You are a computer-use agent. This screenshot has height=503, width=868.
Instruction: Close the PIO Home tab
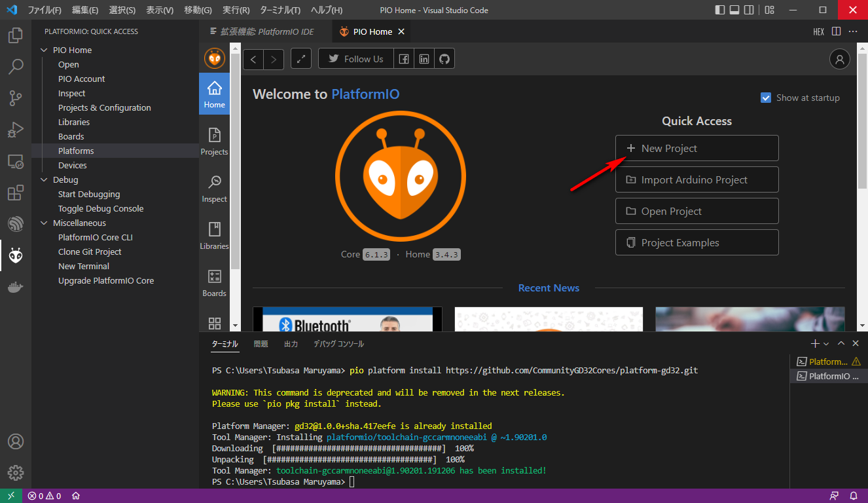click(x=401, y=31)
